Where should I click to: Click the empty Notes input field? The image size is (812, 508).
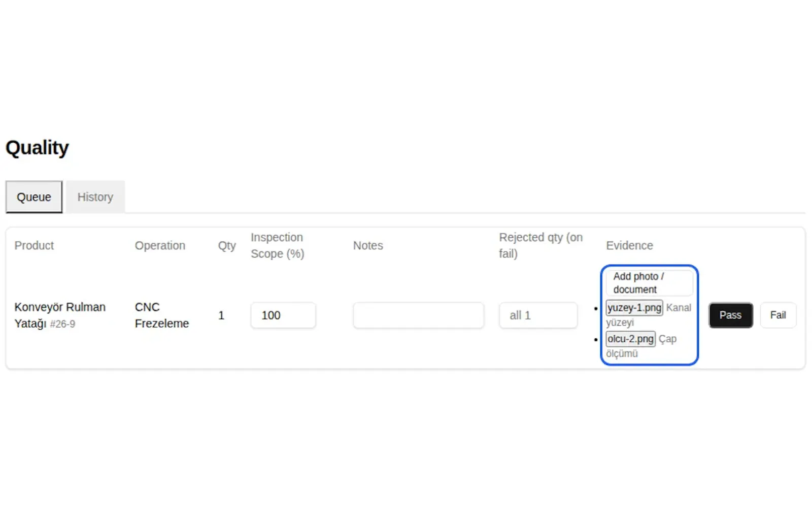click(x=419, y=315)
